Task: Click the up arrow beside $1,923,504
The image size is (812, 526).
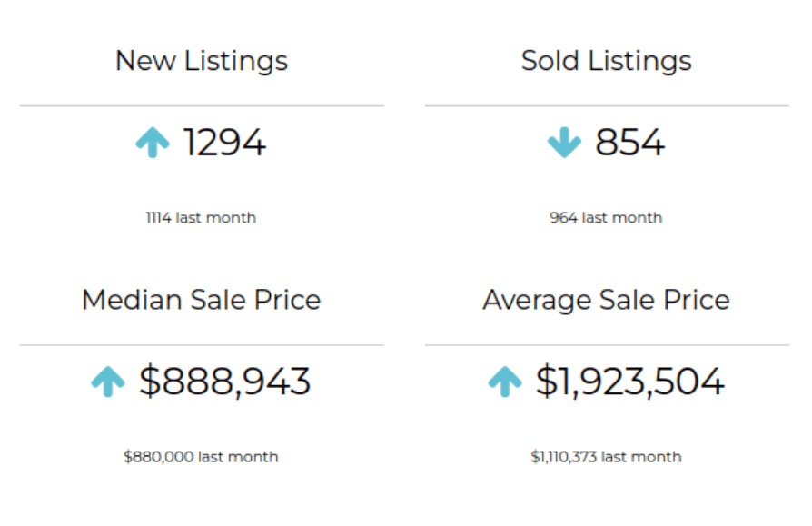Action: pyautogui.click(x=505, y=382)
